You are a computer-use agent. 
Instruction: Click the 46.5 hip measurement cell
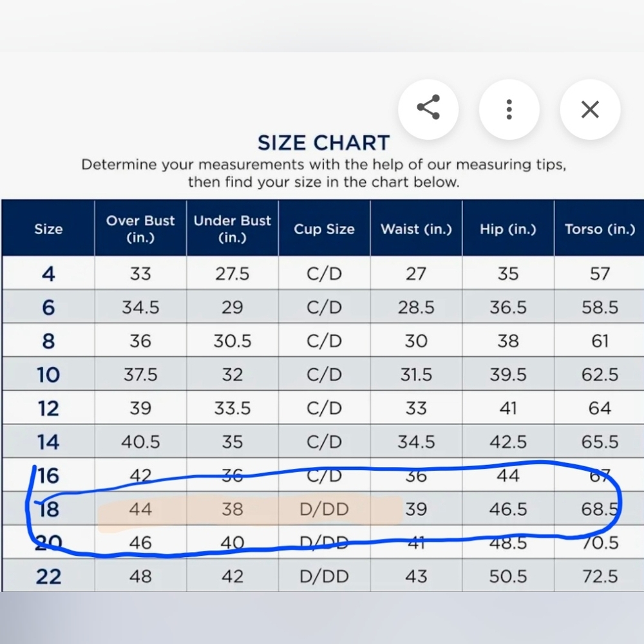[507, 509]
